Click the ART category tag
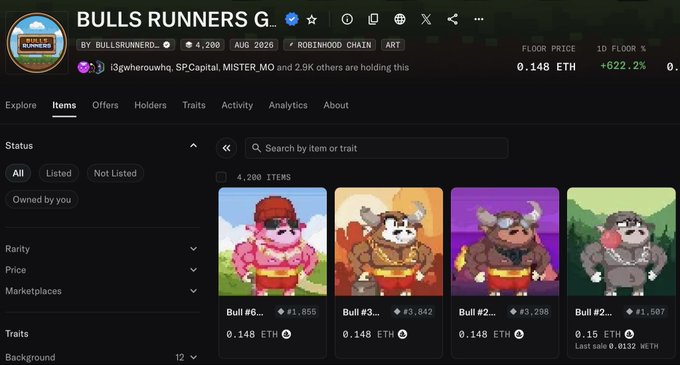Image resolution: width=680 pixels, height=365 pixels. pyautogui.click(x=393, y=45)
